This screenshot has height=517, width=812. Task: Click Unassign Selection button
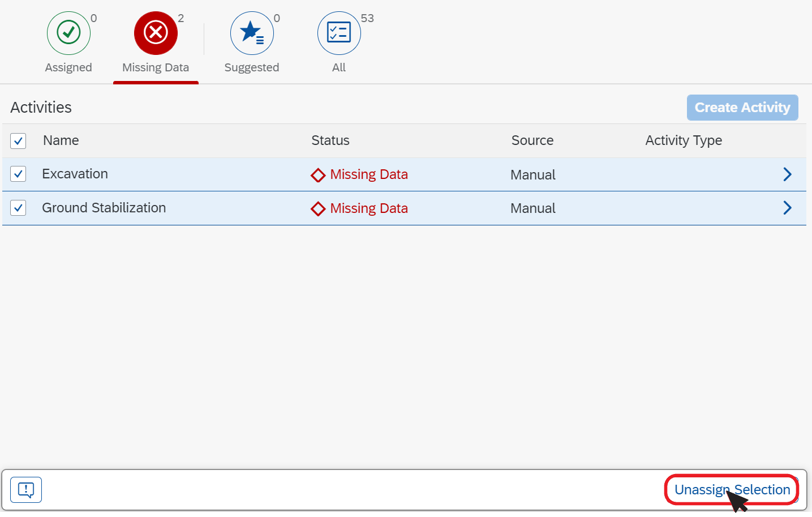[x=732, y=490]
